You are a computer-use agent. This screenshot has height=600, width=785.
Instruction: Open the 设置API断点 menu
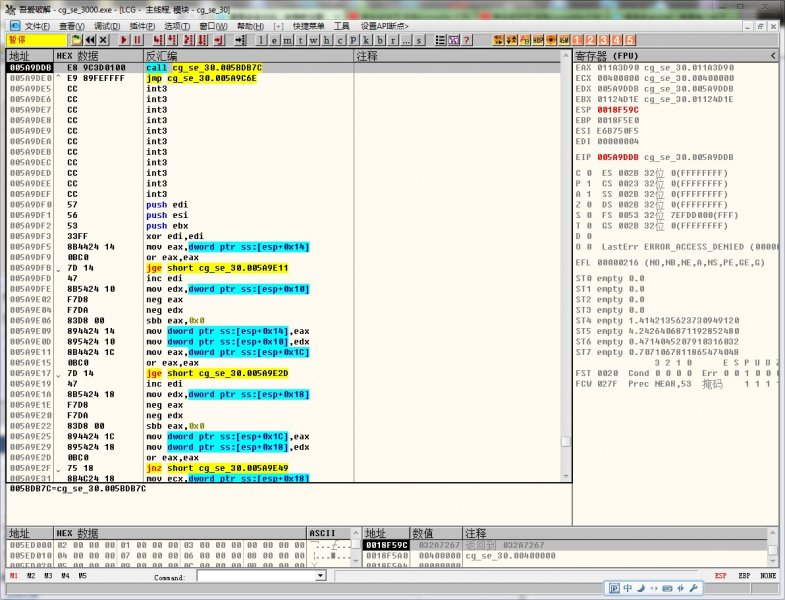click(384, 26)
